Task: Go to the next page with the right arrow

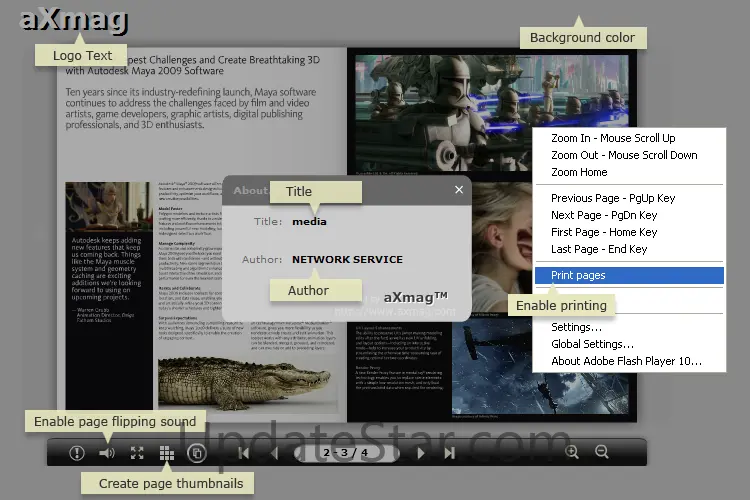Action: click(x=421, y=453)
